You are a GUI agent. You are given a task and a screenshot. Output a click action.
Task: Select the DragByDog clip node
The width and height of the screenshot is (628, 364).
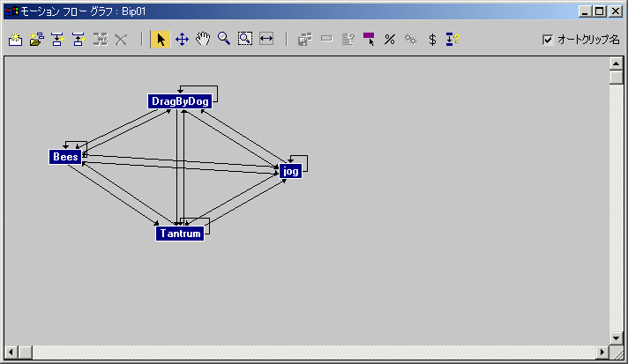coord(180,101)
